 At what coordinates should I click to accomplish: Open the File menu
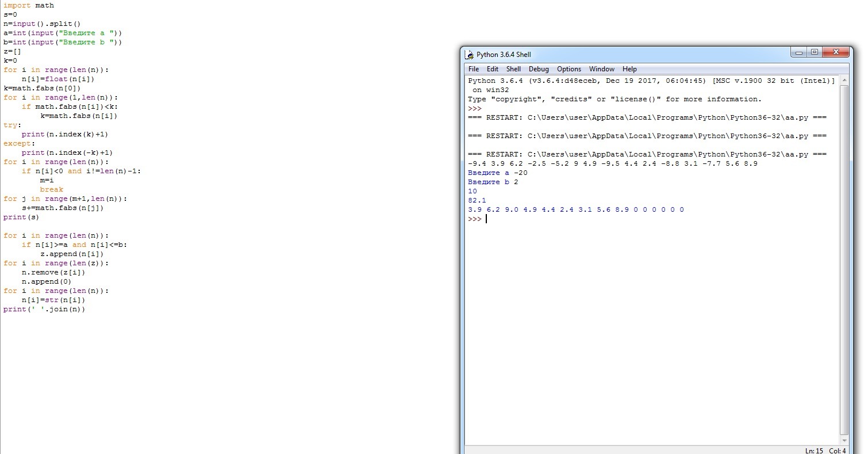[473, 69]
